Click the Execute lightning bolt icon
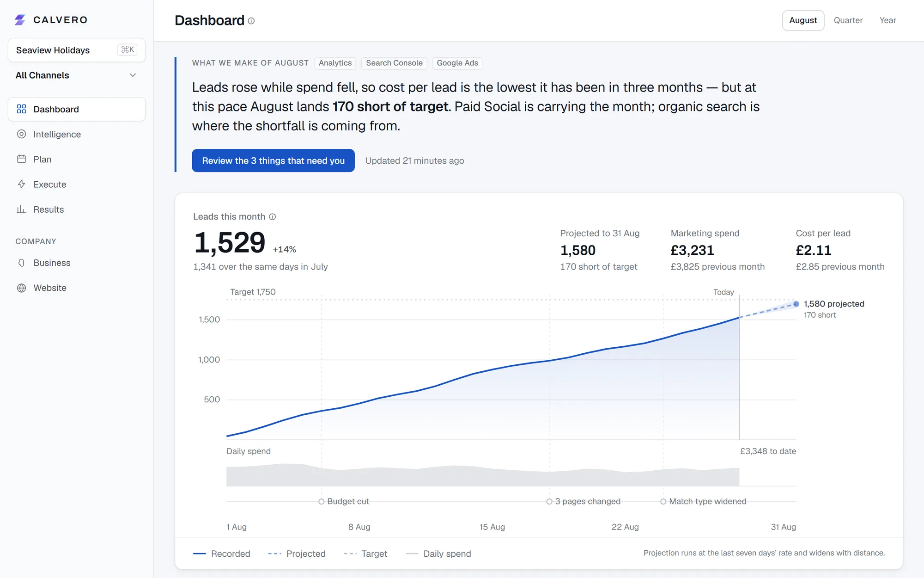The width and height of the screenshot is (924, 578). point(21,184)
